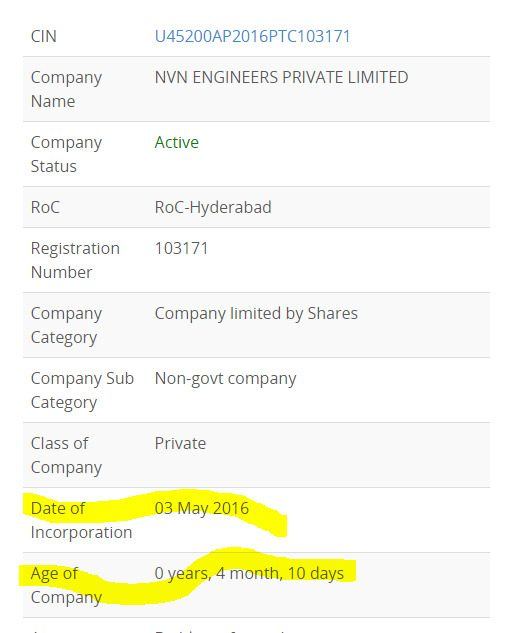Select the RoC-Hyderabad value
The height and width of the screenshot is (633, 510).
[213, 208]
